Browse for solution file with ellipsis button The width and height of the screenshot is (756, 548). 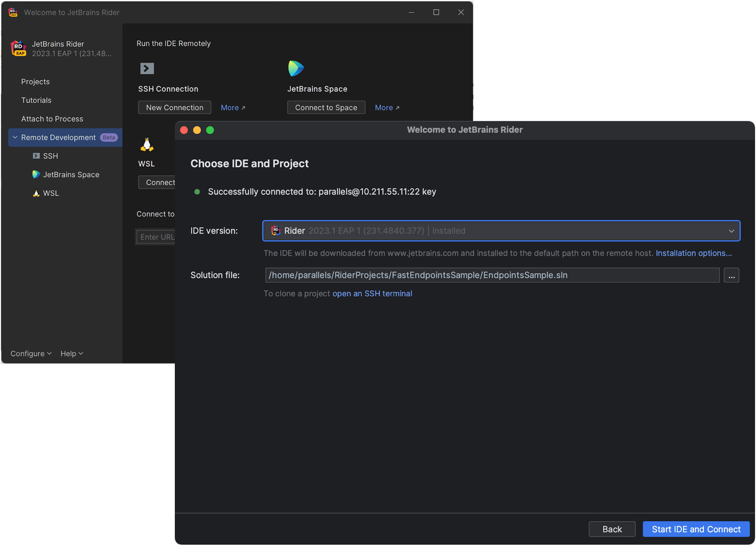[731, 275]
